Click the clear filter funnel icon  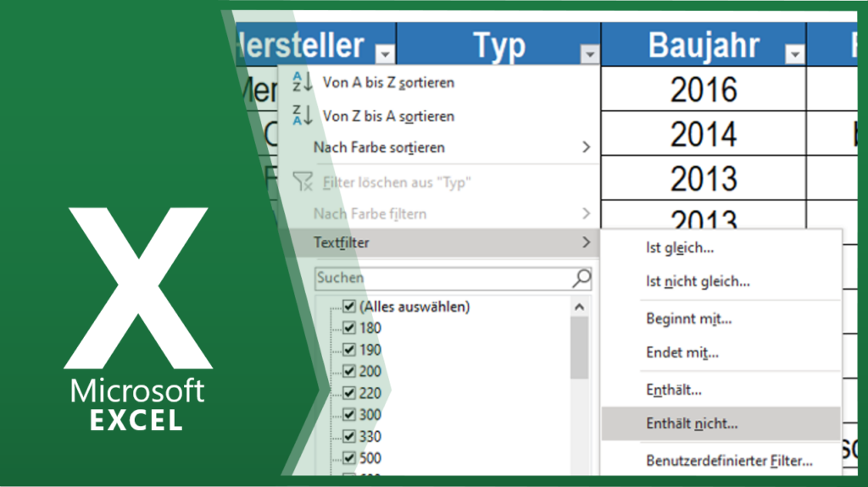tap(303, 181)
